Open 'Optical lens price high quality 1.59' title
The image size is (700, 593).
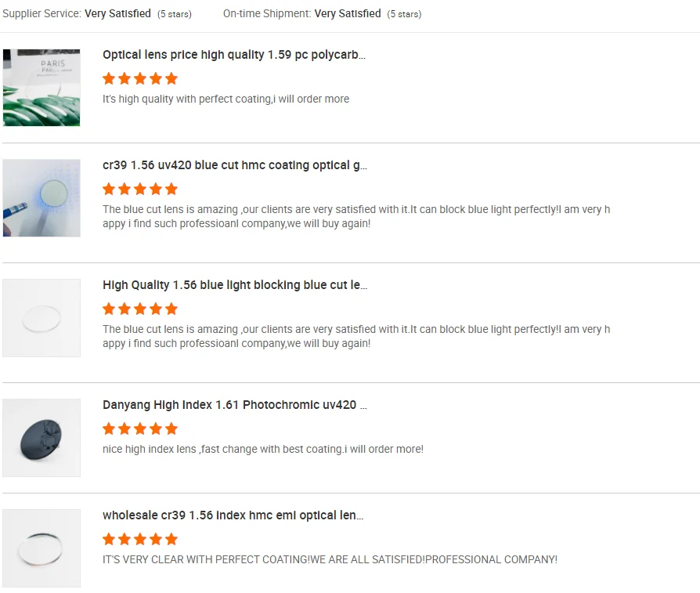(234, 55)
